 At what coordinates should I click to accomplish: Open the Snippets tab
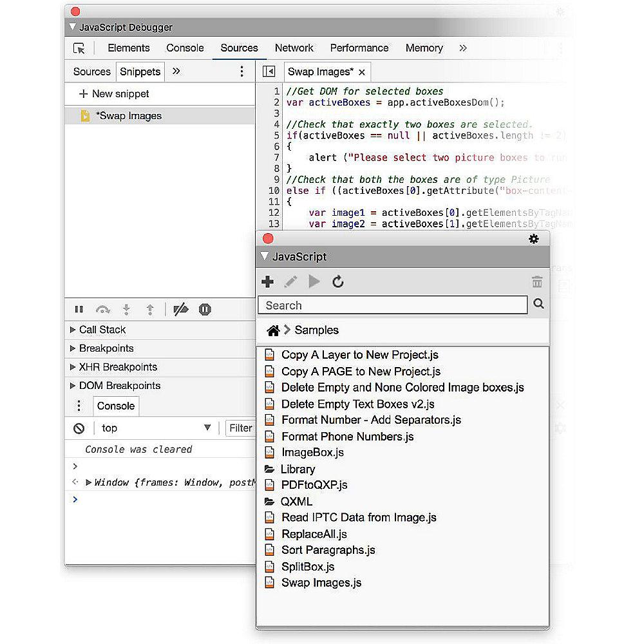point(141,72)
